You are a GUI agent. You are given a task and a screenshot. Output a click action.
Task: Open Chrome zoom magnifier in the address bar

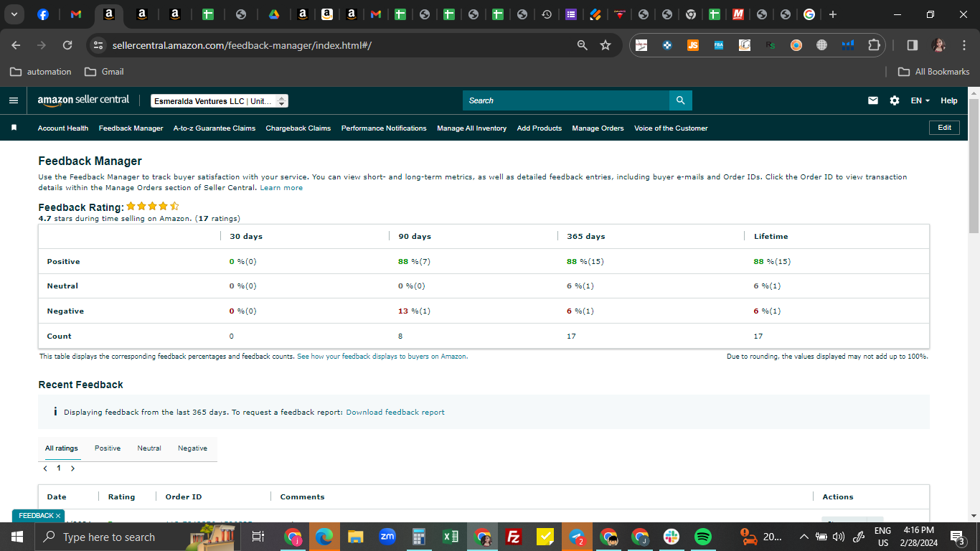[583, 45]
